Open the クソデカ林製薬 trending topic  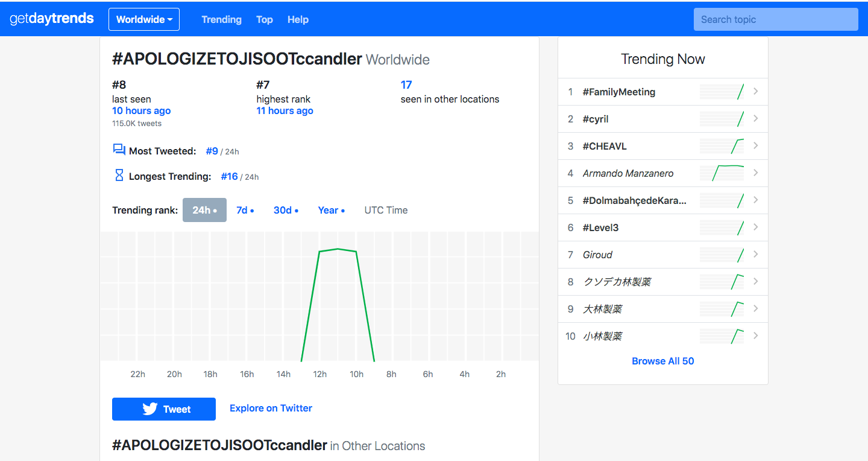(x=617, y=282)
